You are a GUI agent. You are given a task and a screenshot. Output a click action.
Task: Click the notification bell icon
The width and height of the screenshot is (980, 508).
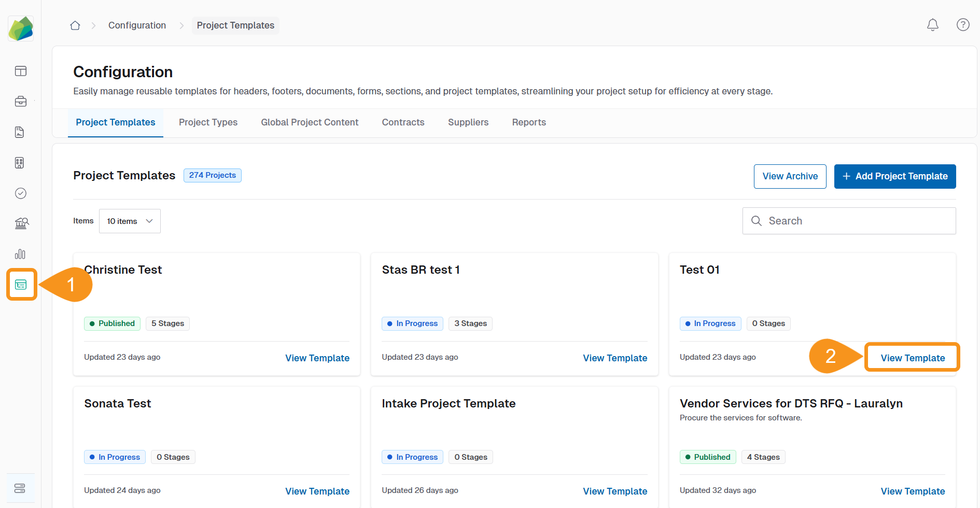(932, 25)
